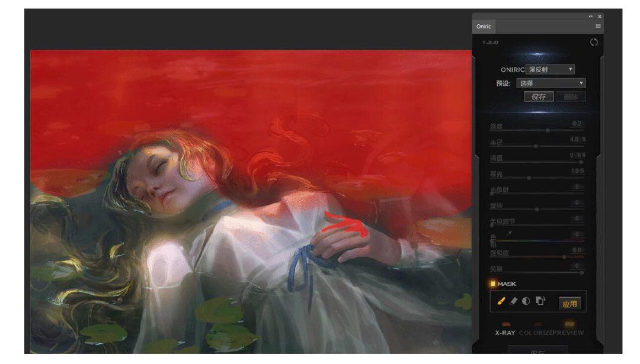Image resolution: width=640 pixels, height=364 pixels.
Task: Select the Oniric panel tab
Action: tap(484, 26)
